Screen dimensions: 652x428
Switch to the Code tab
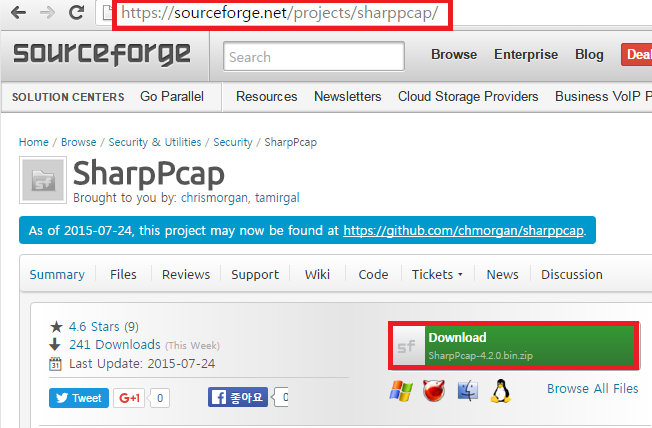373,275
